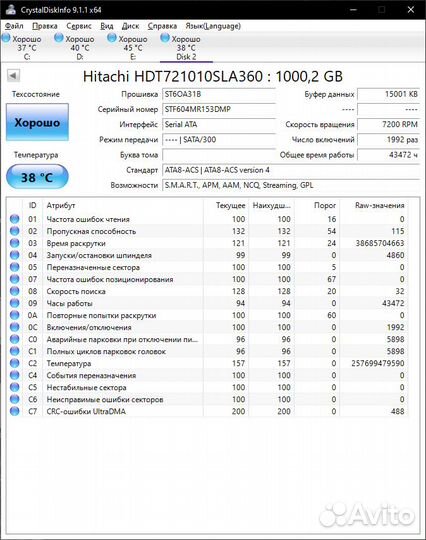This screenshot has height=540, width=426.
Task: Select raw value 38685704663
Action: point(380,243)
